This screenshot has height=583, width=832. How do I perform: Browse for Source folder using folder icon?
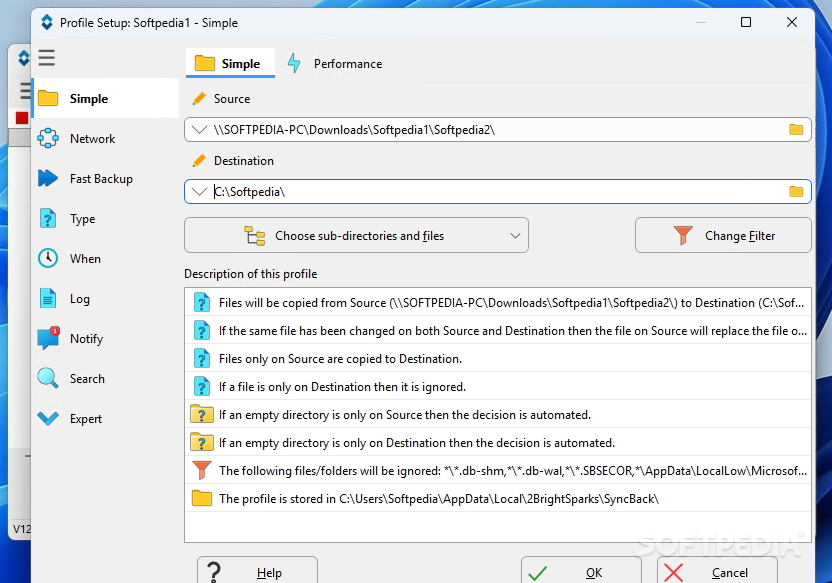point(796,129)
